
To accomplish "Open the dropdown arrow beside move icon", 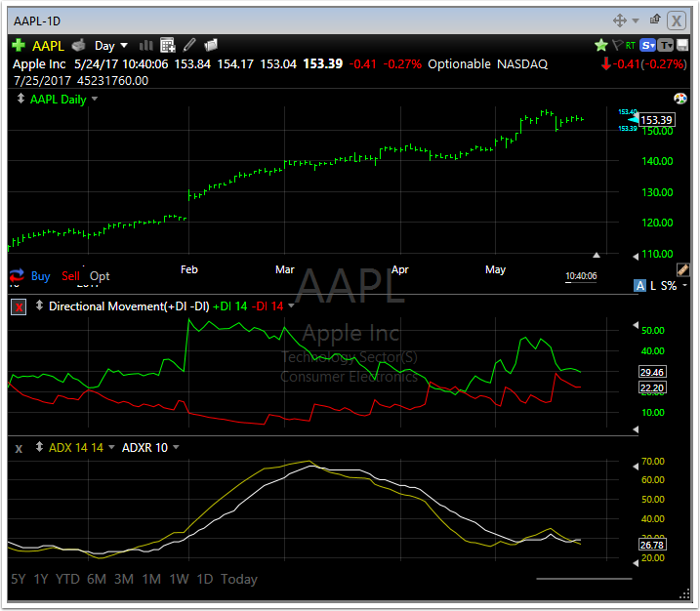I will pyautogui.click(x=636, y=20).
